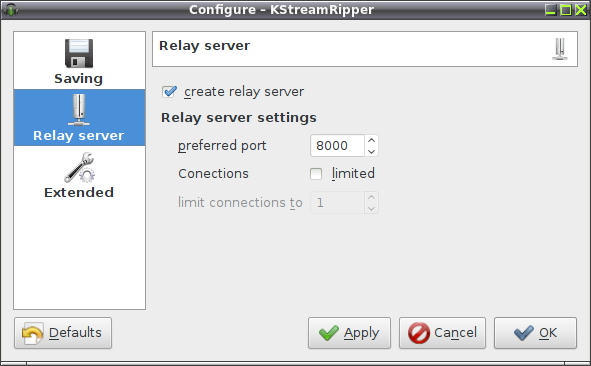Confirm settings with the OK button
Screen dimensions: 591x366
tap(536, 333)
